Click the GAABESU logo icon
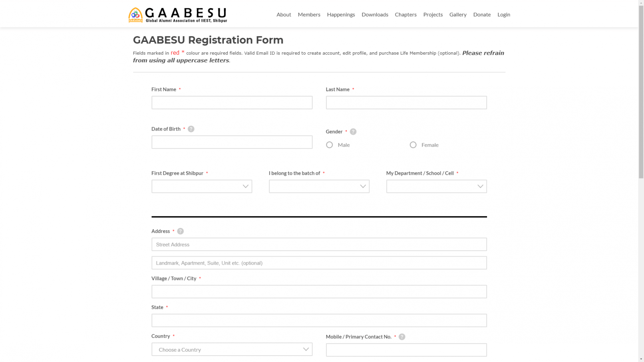644x362 pixels. coord(135,15)
